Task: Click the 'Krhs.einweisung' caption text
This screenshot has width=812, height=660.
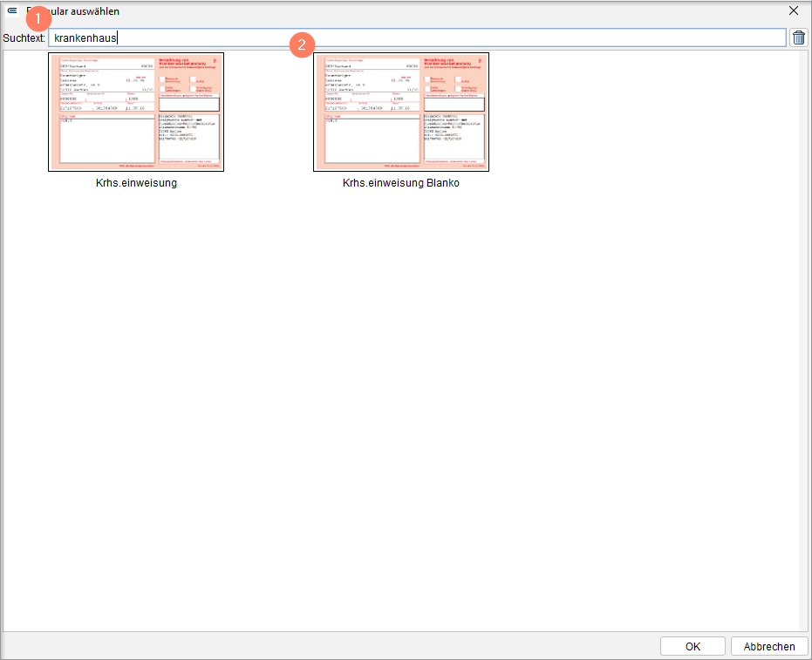Action: (136, 183)
